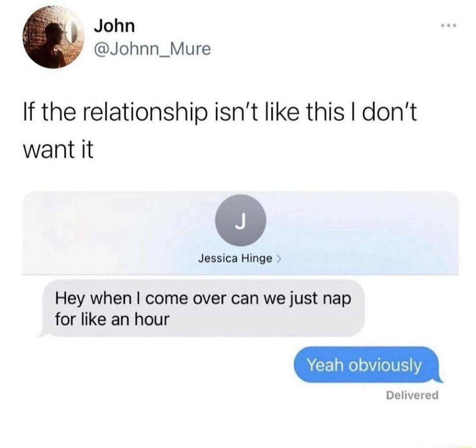Image resolution: width=476 pixels, height=448 pixels.
Task: Click the words 'for like an hour'
Action: pos(112,319)
